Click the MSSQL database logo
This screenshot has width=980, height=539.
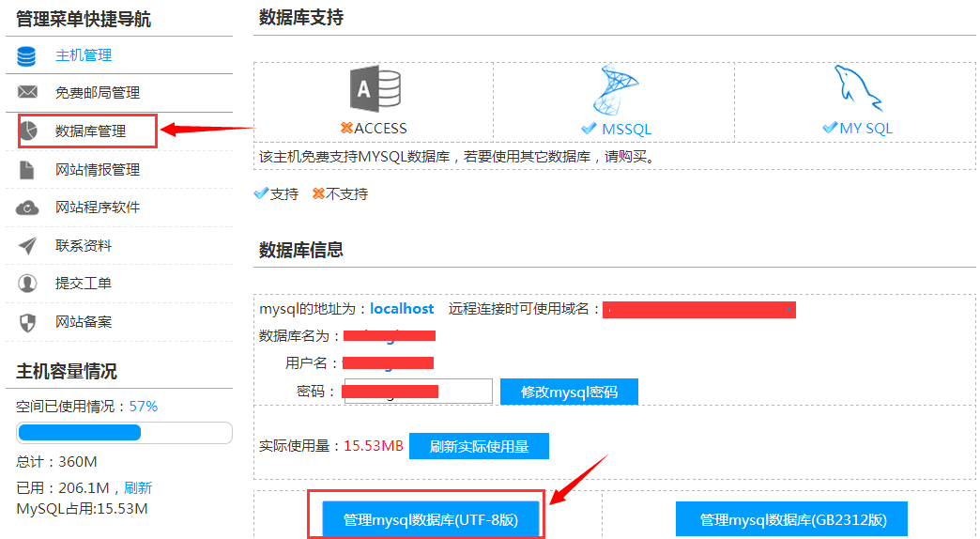(x=615, y=91)
